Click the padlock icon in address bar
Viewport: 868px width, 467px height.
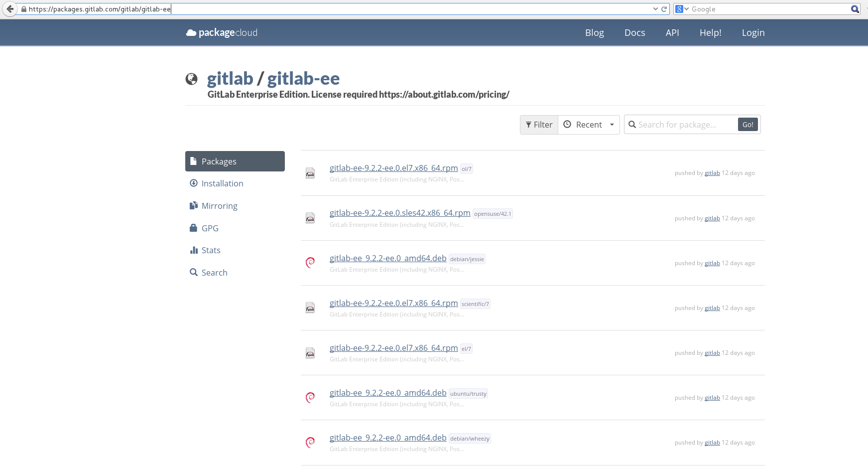click(x=23, y=9)
